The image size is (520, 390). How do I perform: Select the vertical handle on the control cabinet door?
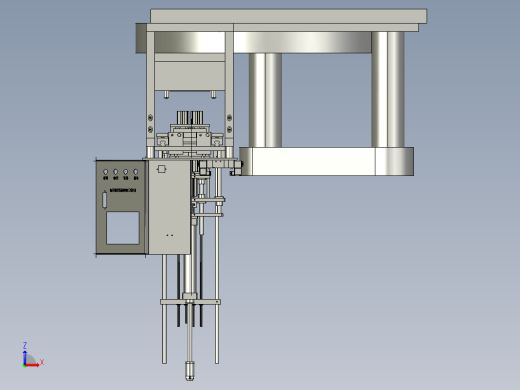click(104, 199)
